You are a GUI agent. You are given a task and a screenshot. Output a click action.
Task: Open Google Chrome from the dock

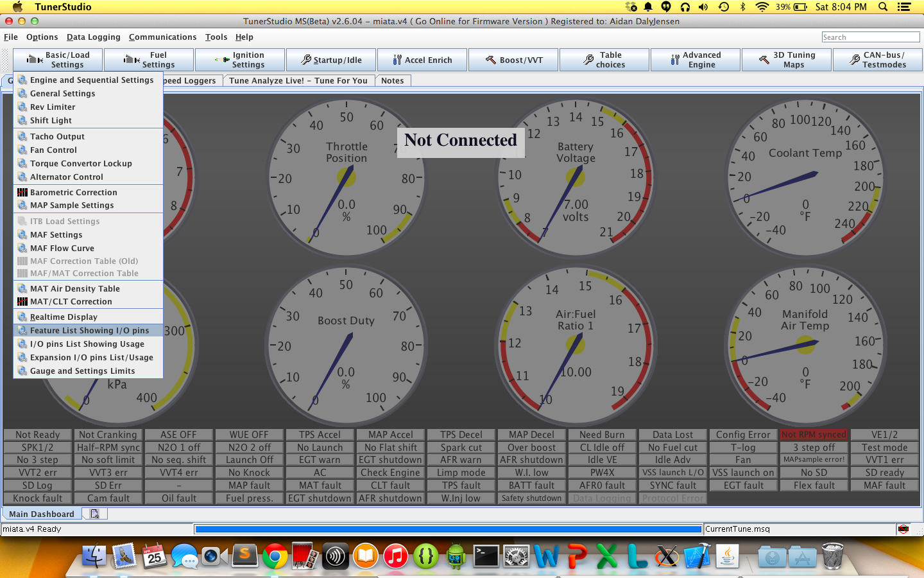[x=275, y=556]
